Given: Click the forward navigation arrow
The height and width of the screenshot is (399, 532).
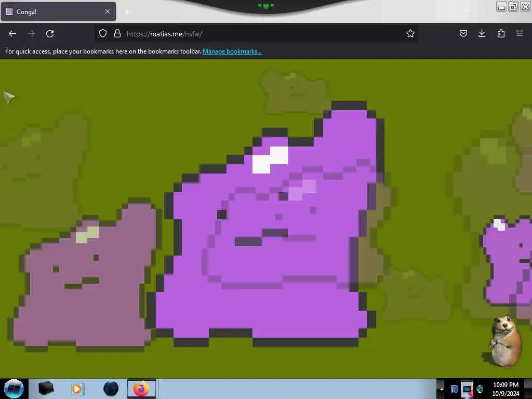Looking at the screenshot, I should [31, 34].
